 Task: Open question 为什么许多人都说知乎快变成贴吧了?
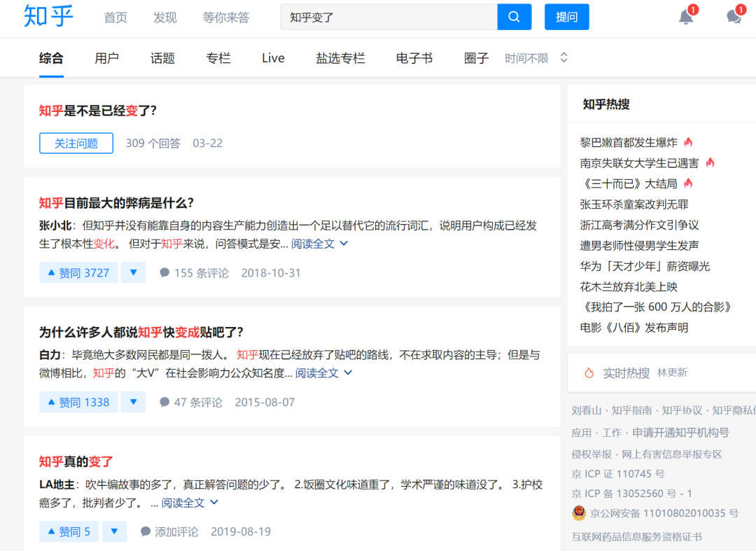pyautogui.click(x=141, y=332)
